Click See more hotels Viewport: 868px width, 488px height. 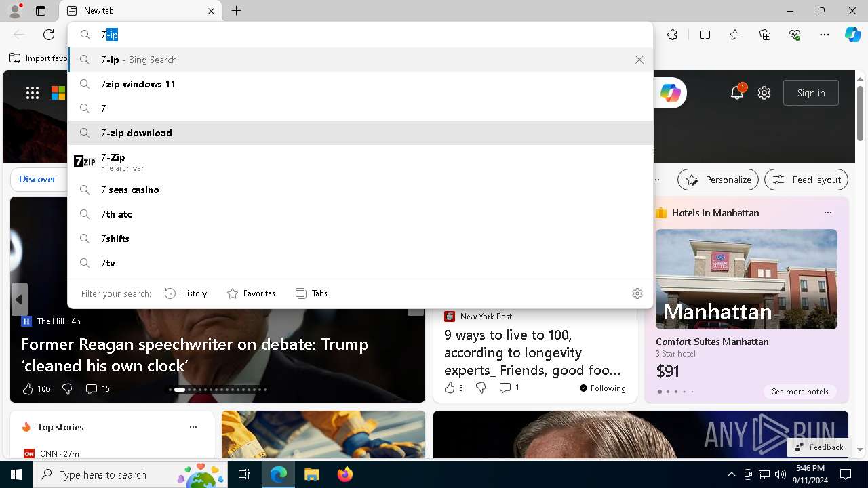800,392
